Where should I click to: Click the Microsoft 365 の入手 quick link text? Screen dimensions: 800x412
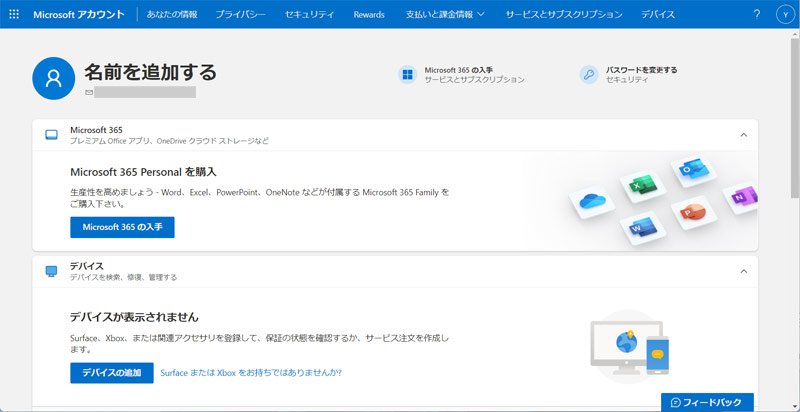(458, 70)
